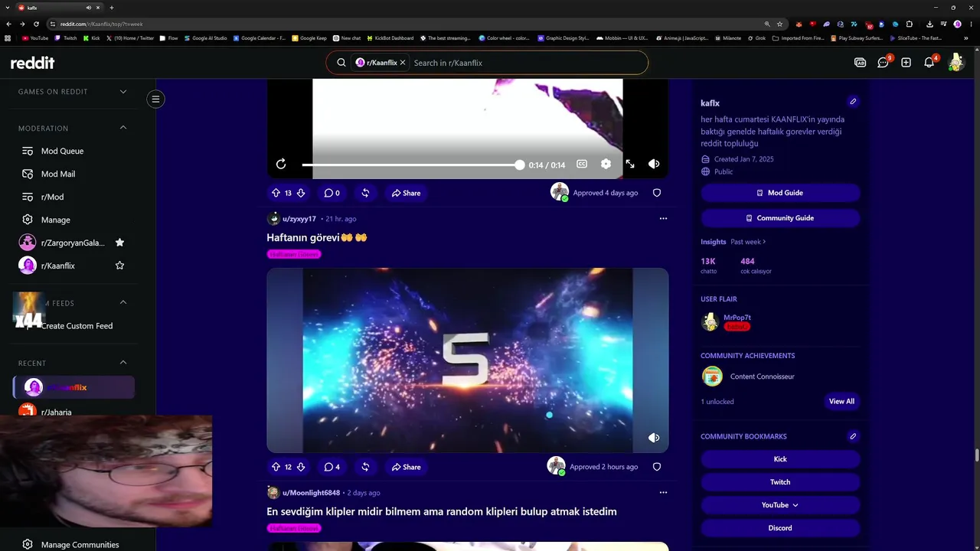Image resolution: width=980 pixels, height=551 pixels.
Task: Open options menu for u/Moonlight6848 post
Action: click(663, 492)
